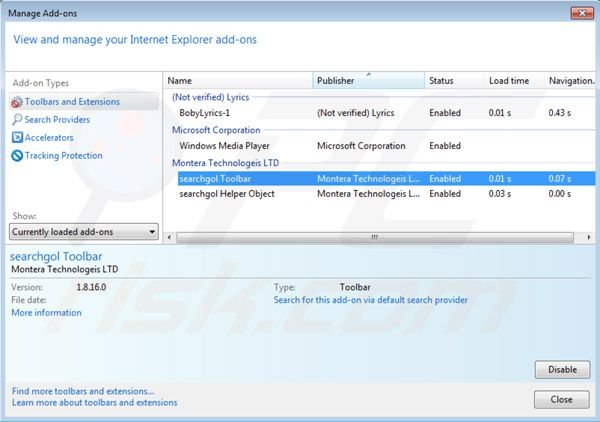The height and width of the screenshot is (422, 600).
Task: Choose Tracking Protection add-on type
Action: [x=64, y=156]
